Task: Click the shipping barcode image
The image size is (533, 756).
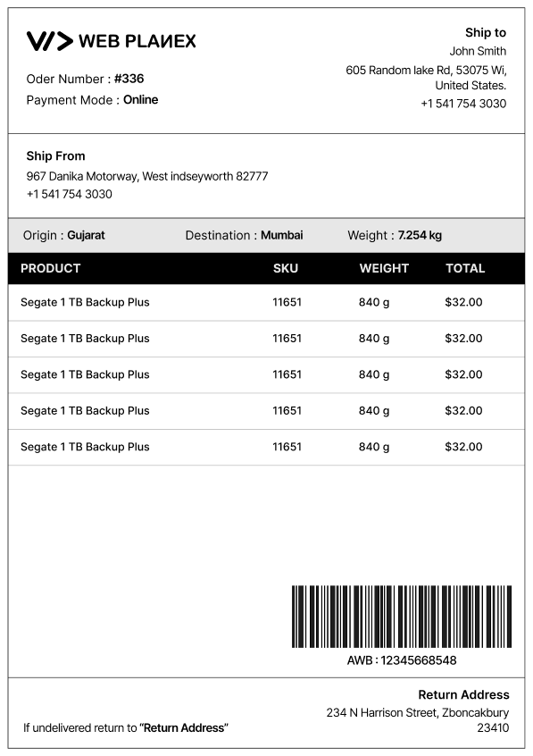Action: 402,617
